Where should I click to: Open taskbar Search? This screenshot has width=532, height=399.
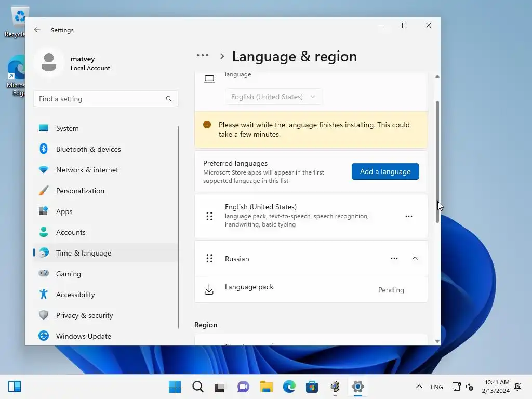(198, 387)
